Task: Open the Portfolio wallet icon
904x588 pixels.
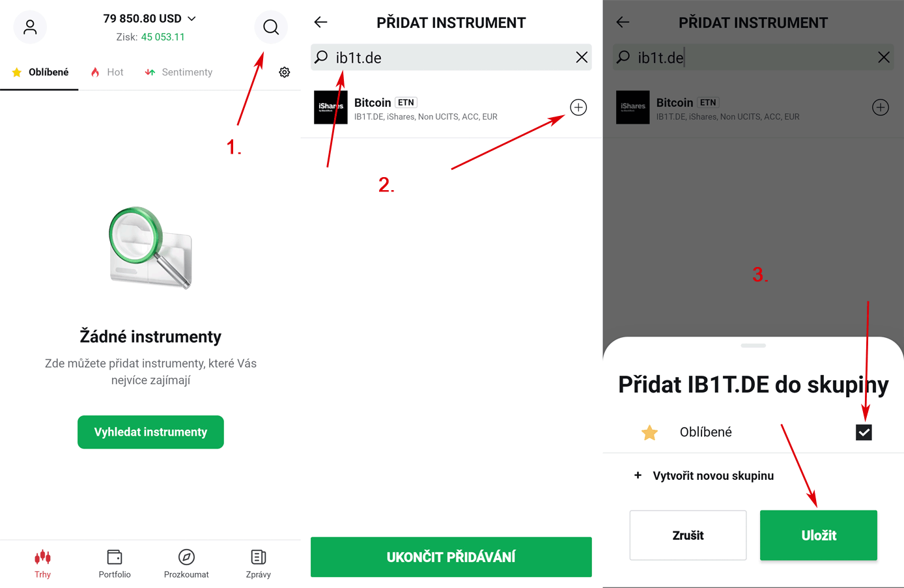Action: point(115,557)
